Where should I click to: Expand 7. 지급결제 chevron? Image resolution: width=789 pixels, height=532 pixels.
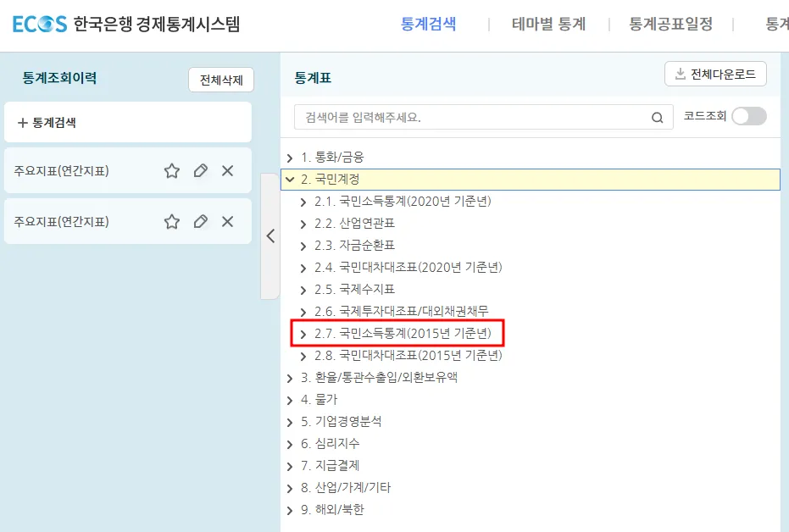click(289, 466)
